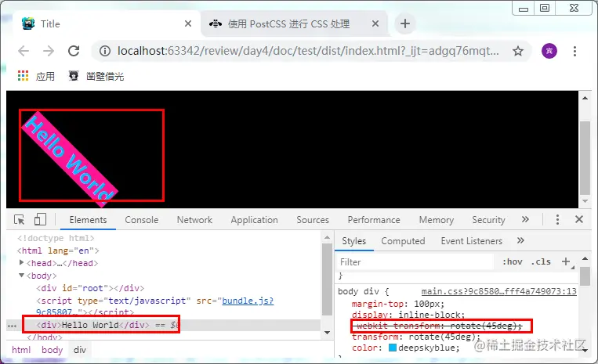Close the Title tab
Viewport: 598px width, 364px height.
pos(188,23)
